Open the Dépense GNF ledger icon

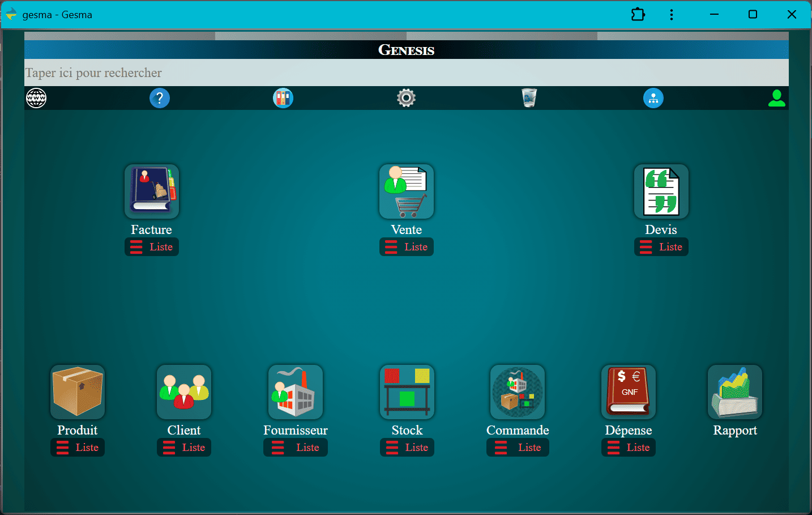click(x=629, y=392)
